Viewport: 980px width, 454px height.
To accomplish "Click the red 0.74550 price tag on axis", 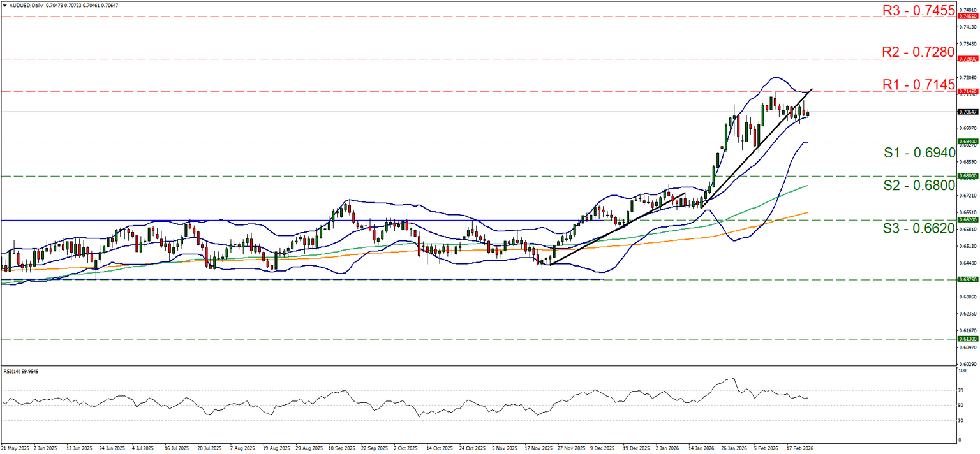I will point(967,17).
